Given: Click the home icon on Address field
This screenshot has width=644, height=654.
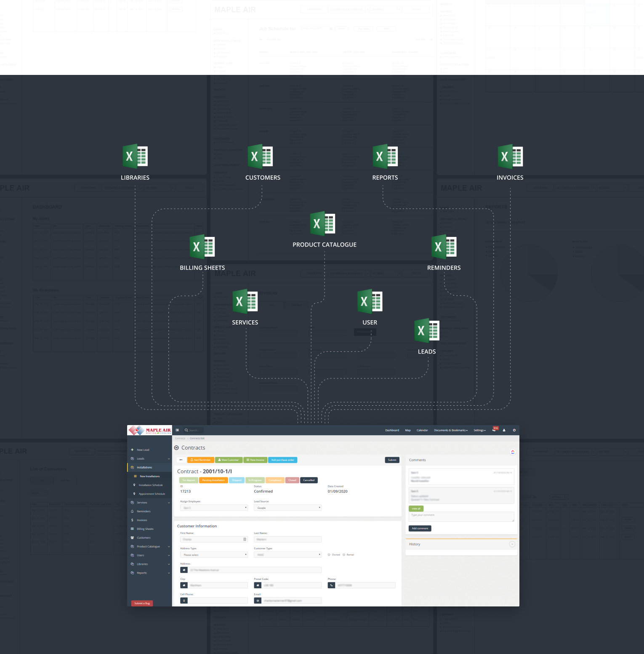Looking at the screenshot, I should [x=184, y=570].
